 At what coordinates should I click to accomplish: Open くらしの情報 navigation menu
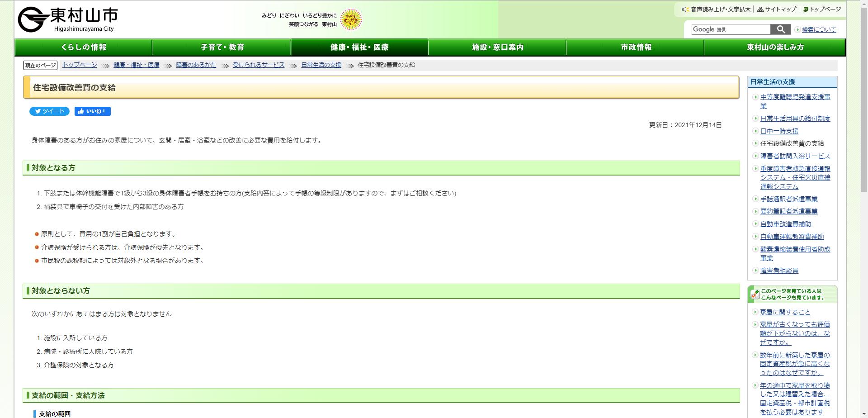84,47
